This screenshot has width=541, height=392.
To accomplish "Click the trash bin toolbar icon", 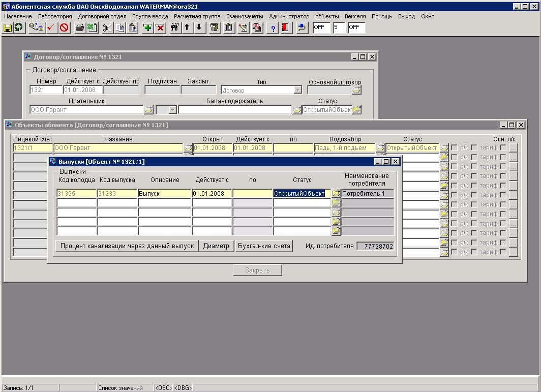I will [215, 27].
